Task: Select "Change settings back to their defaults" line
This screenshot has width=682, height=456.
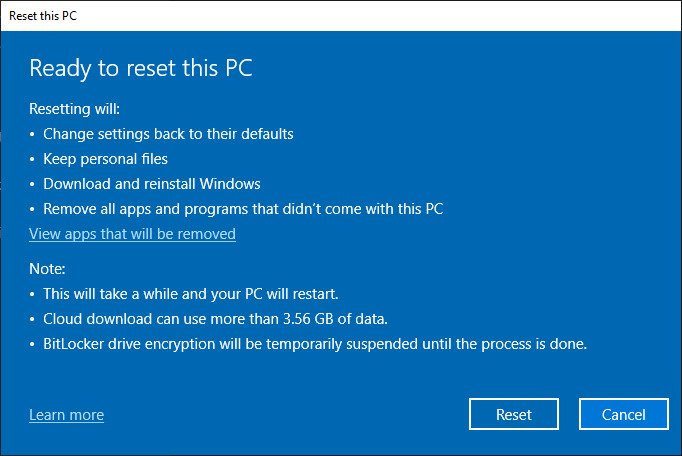Action: pos(168,133)
